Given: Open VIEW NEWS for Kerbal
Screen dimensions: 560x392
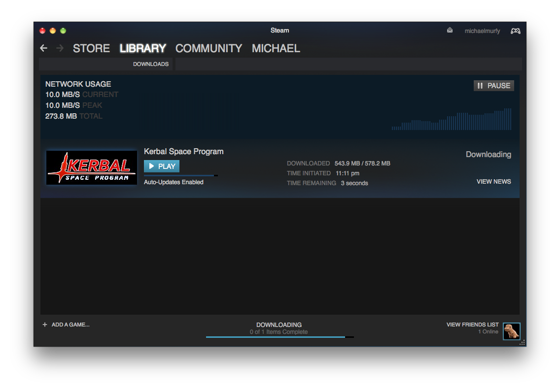Looking at the screenshot, I should point(493,182).
